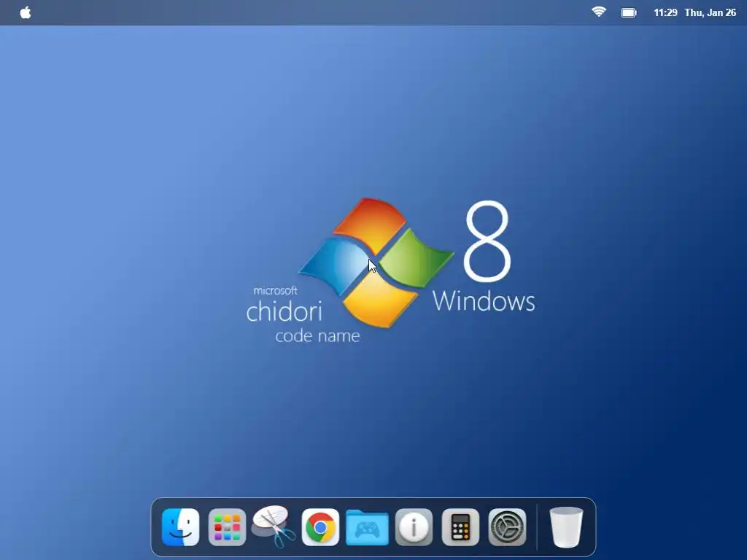Check the battery indicator icon
The width and height of the screenshot is (747, 560).
click(629, 13)
